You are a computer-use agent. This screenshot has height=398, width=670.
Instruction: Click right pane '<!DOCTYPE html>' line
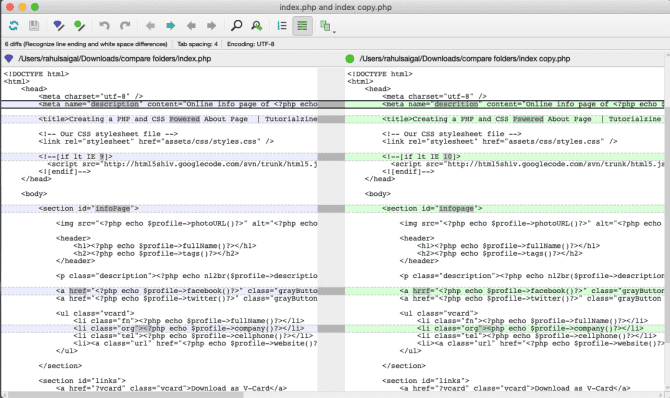pos(380,74)
